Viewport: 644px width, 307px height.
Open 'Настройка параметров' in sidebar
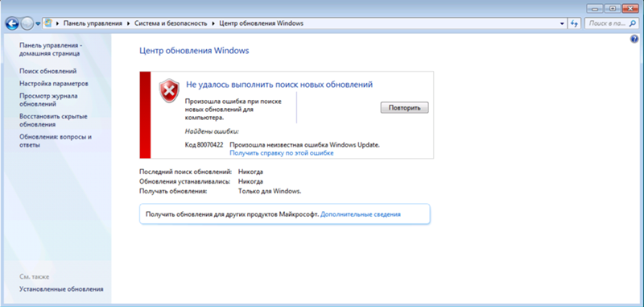point(54,84)
